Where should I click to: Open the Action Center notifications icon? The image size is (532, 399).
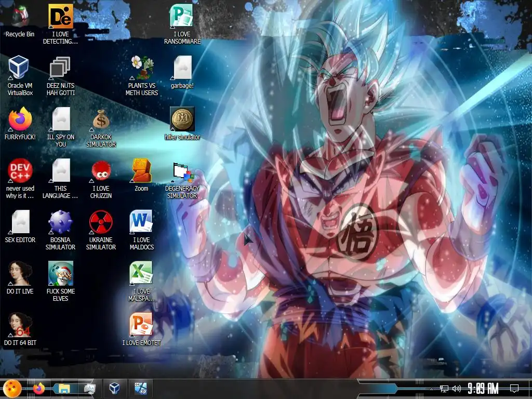(x=514, y=389)
